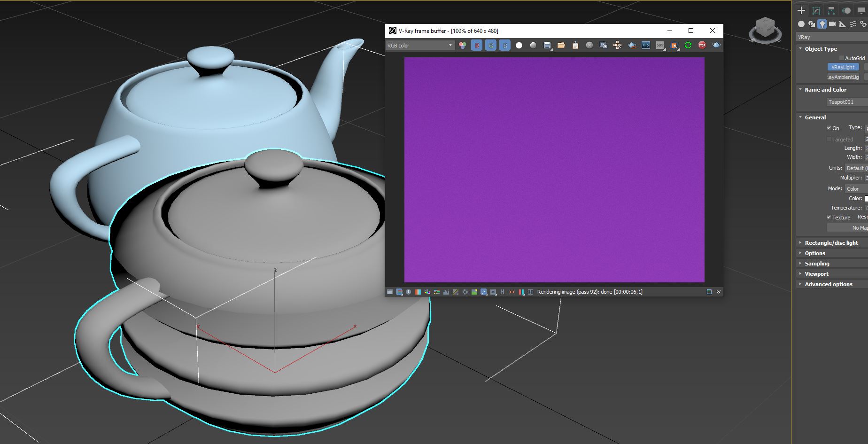
Task: Click the show history panel icon in status bar
Action: tap(389, 292)
